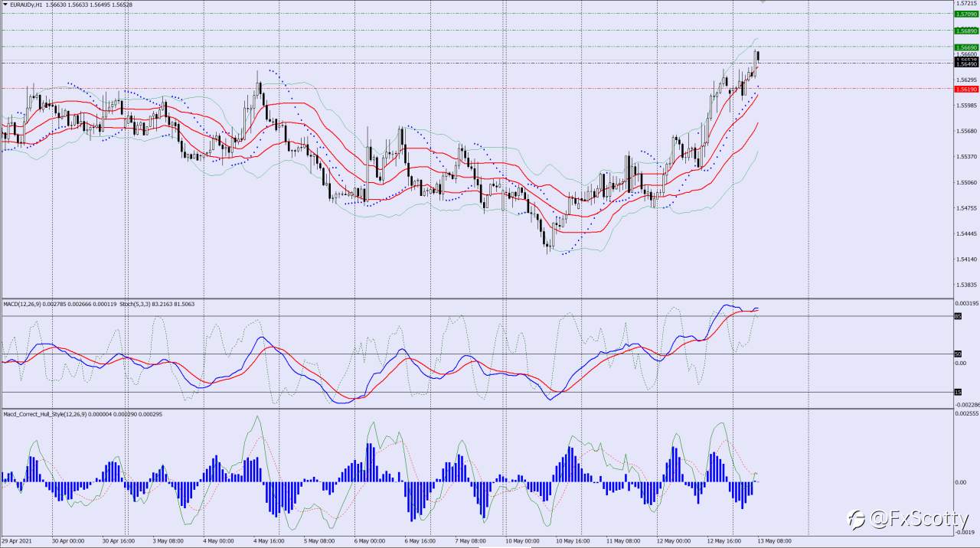This screenshot has height=548, width=980.
Task: Click MACD scale value 0.003195
Action: [966, 304]
